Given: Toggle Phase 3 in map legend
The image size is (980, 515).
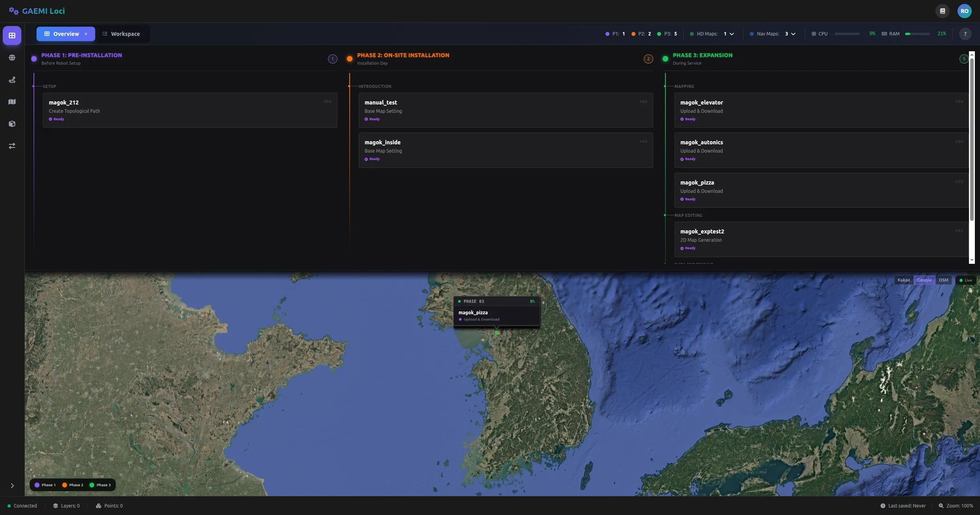Looking at the screenshot, I should pyautogui.click(x=100, y=485).
